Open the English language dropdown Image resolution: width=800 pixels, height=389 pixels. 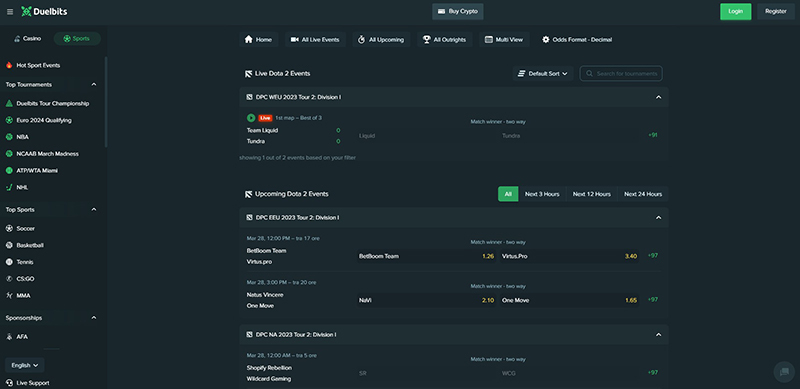click(25, 366)
